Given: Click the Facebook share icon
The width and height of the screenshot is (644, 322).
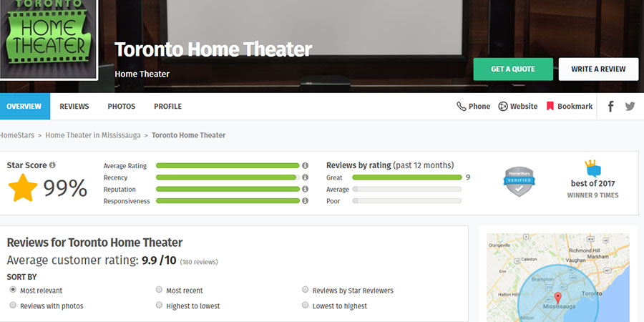Looking at the screenshot, I should (611, 107).
